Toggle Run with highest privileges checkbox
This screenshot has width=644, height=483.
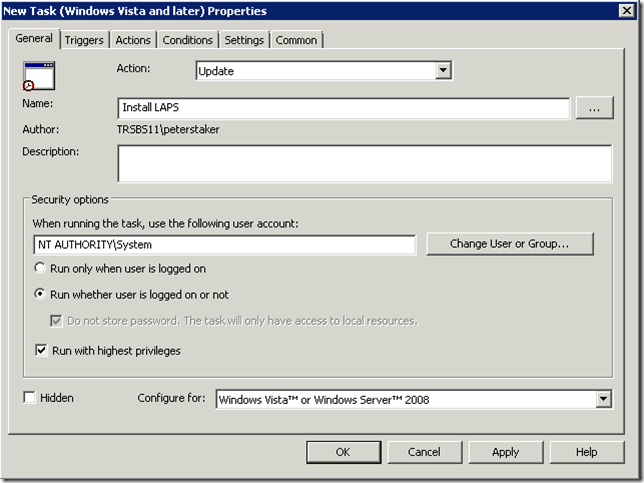pyautogui.click(x=41, y=351)
